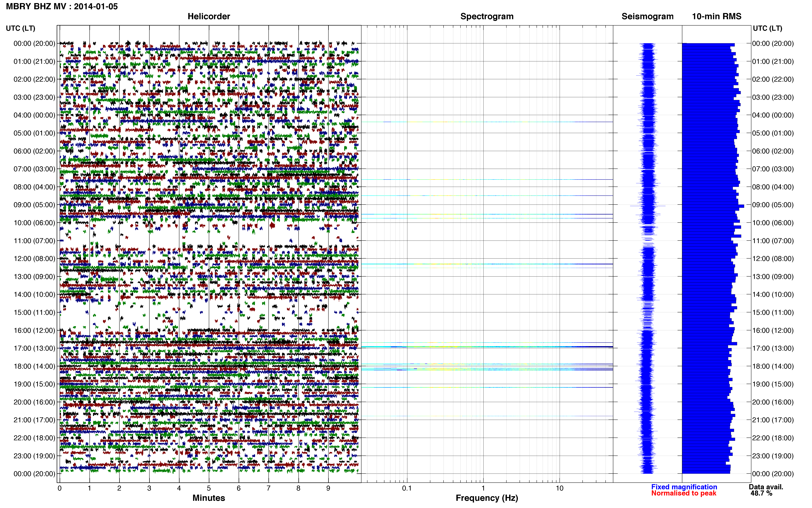Click '17:00 (13:00)' on the Helicorder time axis
Viewport: 812px width, 508px height.
(34, 348)
